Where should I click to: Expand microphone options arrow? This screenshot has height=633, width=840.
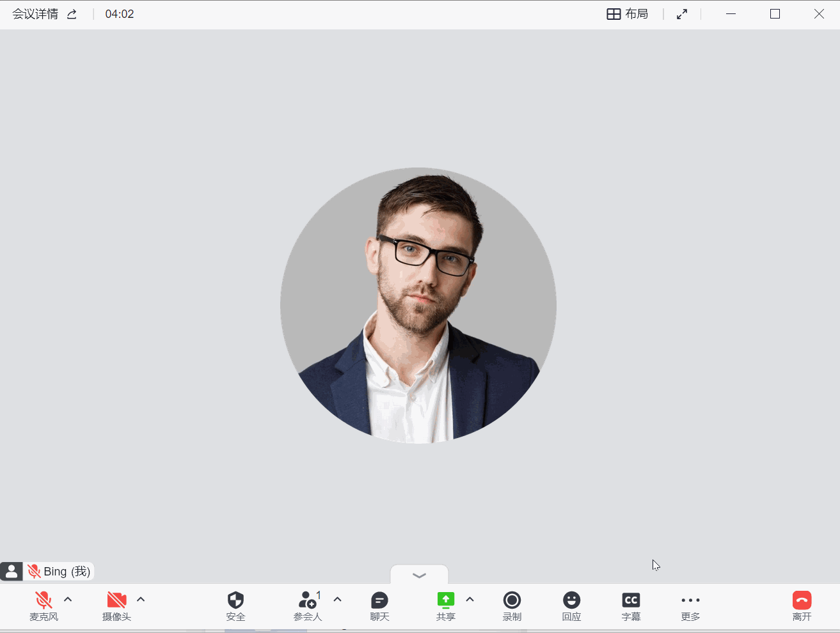click(68, 600)
